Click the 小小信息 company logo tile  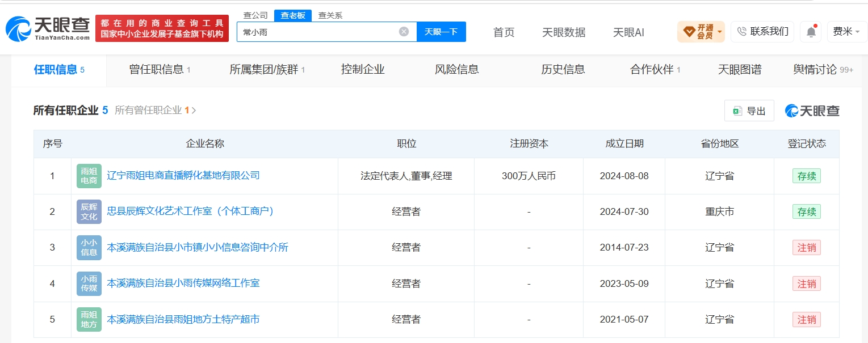click(x=89, y=247)
